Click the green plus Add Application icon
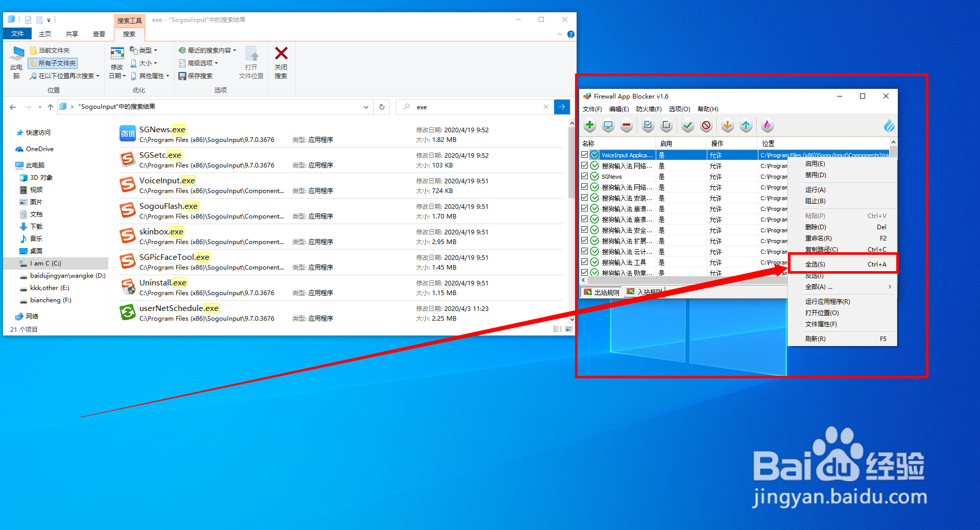The width and height of the screenshot is (980, 530). click(x=590, y=125)
